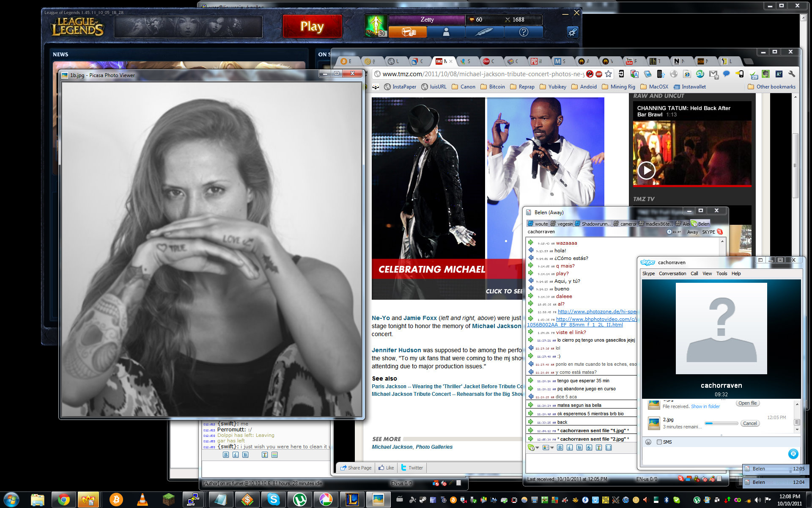Open the Skype emoticon smiley picker
812x508 pixels.
click(x=648, y=442)
